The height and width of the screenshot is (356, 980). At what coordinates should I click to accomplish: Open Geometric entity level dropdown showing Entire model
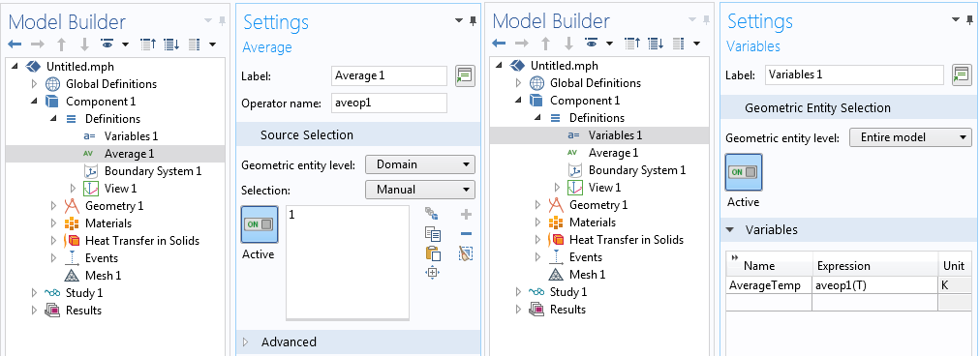[x=910, y=137]
